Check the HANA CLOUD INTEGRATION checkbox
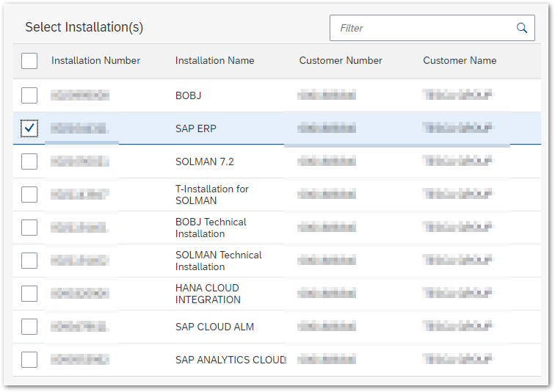Viewport: 555px width, 392px height. click(x=29, y=294)
